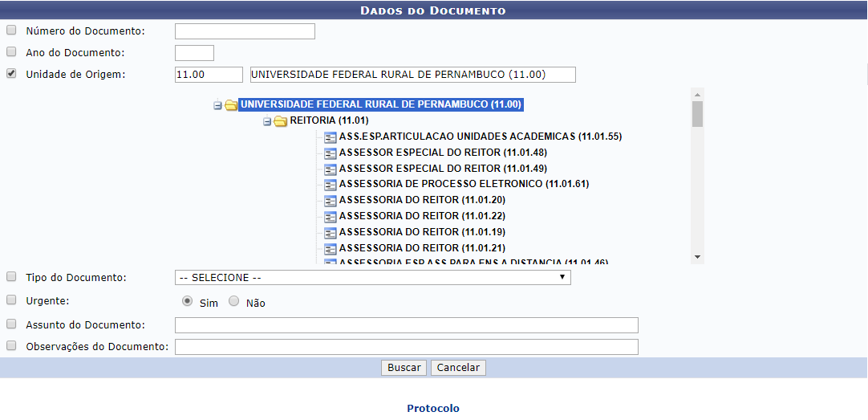Viewport: 868px width, 420px height.
Task: Click the Sim label next to Urgente
Action: (x=209, y=303)
